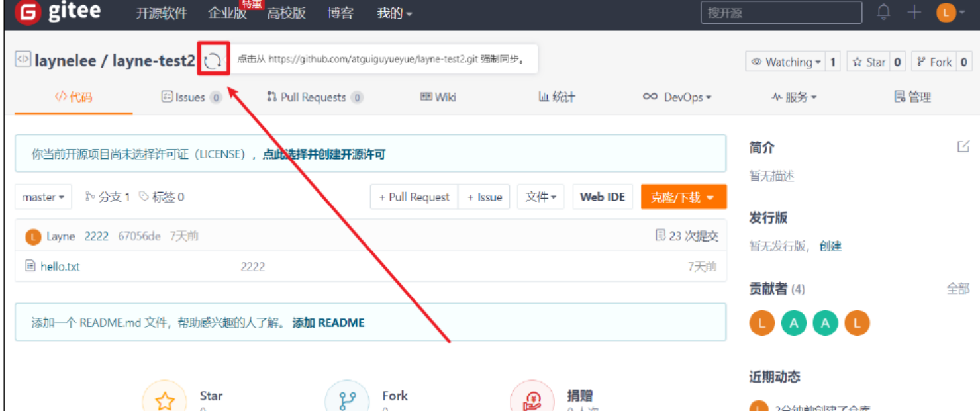Click the plus create icon in header
This screenshot has width=980, height=411.
pyautogui.click(x=914, y=13)
